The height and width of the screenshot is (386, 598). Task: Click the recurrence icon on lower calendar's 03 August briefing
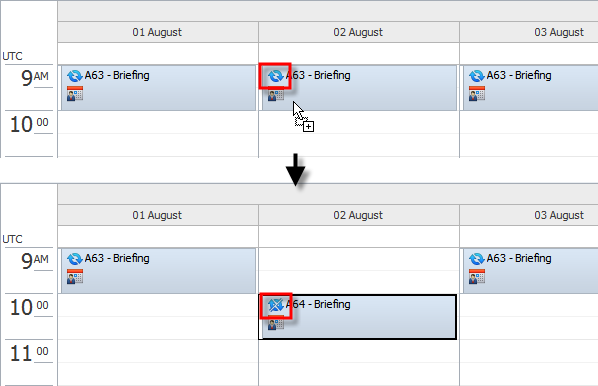[477, 259]
